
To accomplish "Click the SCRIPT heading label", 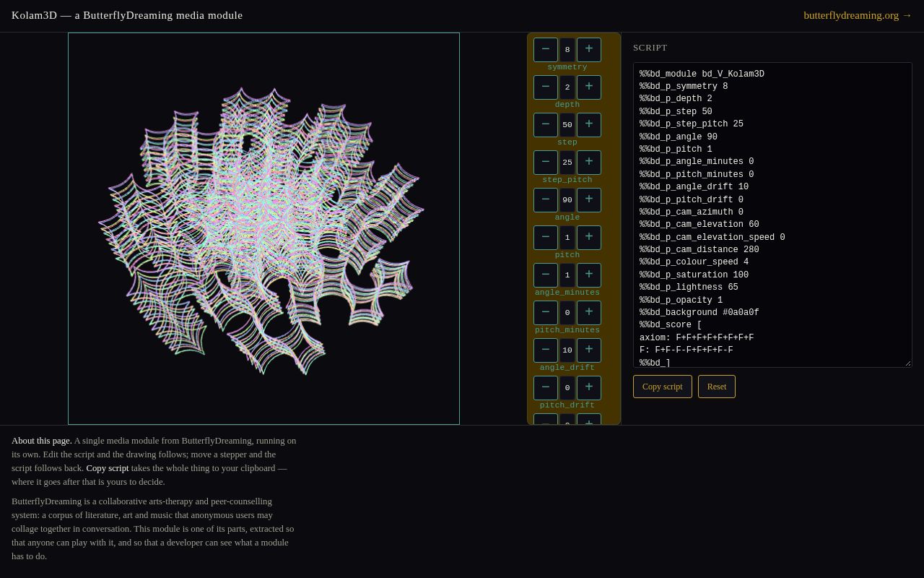I will pos(650,48).
